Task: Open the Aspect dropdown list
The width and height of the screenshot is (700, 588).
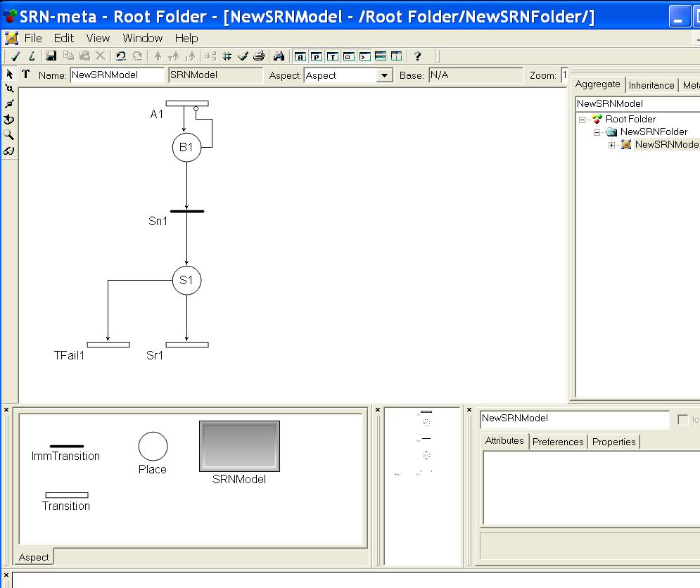Action: [384, 75]
